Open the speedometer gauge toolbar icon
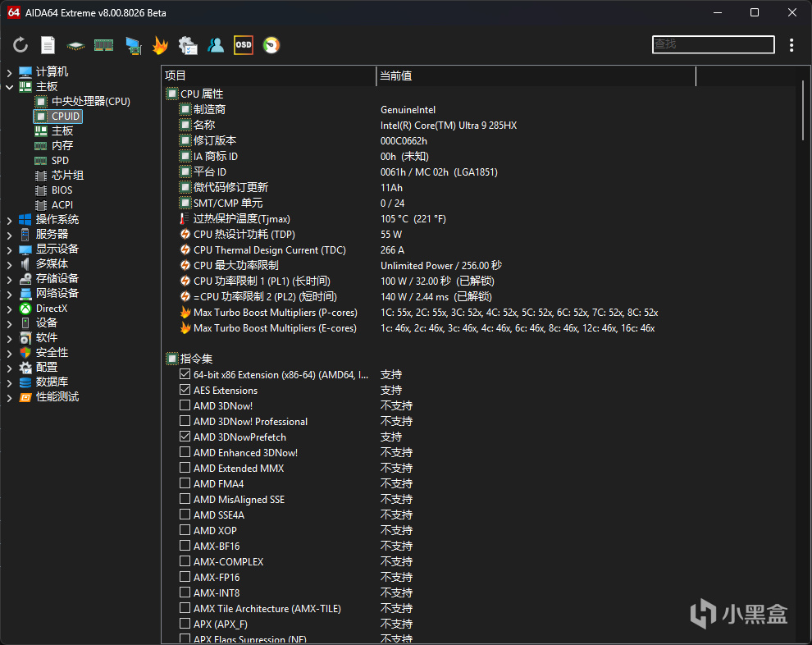The image size is (812, 645). (271, 45)
